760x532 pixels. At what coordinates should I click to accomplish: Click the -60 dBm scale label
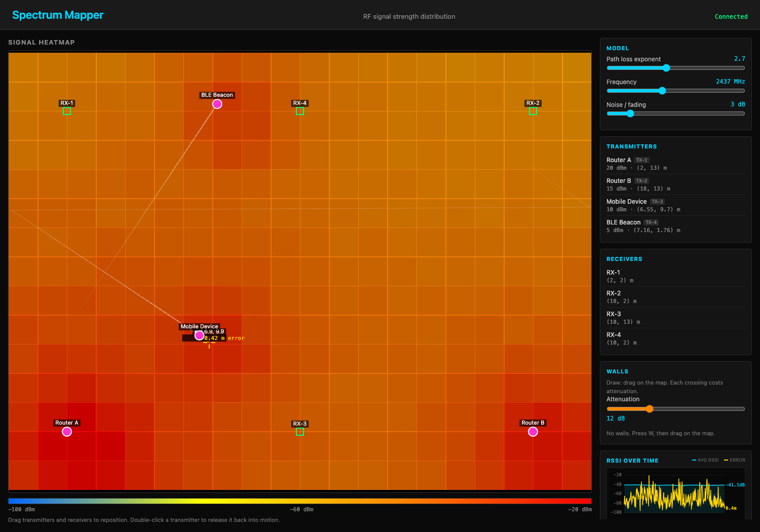(x=301, y=509)
